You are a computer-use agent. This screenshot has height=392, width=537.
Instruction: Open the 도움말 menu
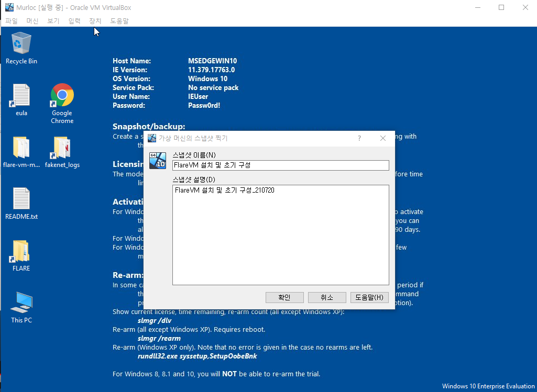click(x=119, y=21)
